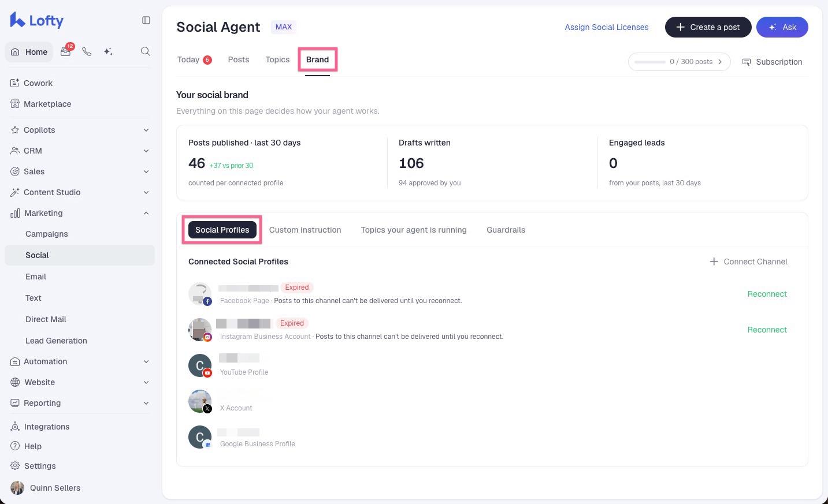Switch to the Today tab
Screen dimensions: 828x504
(x=194, y=59)
